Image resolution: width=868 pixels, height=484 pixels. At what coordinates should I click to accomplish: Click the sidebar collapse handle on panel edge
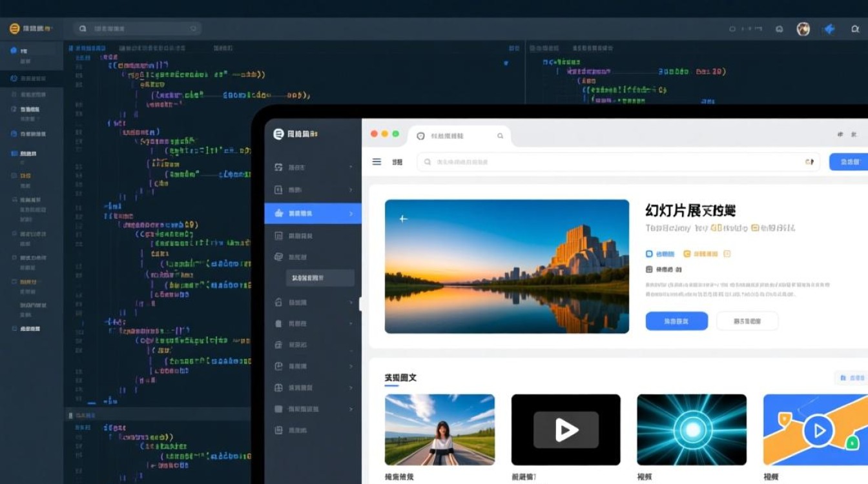(360, 303)
